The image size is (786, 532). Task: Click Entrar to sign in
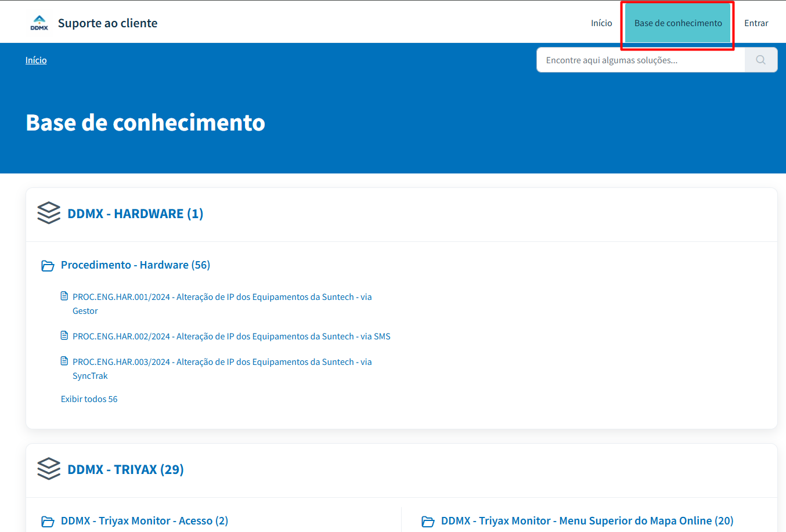pos(756,23)
